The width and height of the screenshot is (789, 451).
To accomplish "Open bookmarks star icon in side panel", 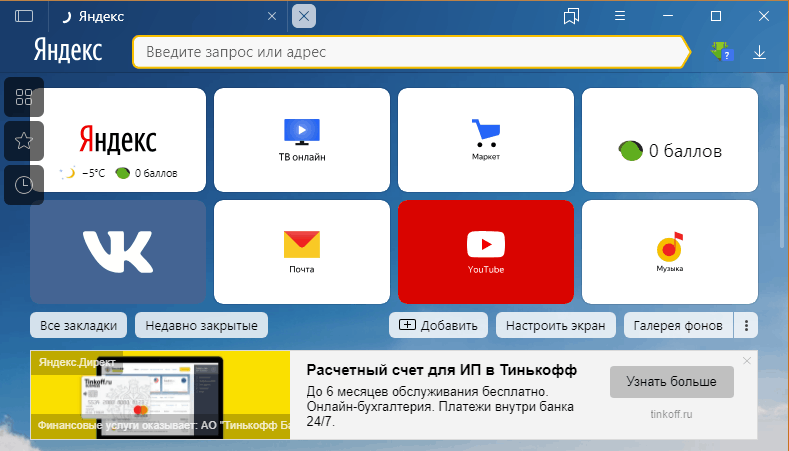I will point(24,140).
